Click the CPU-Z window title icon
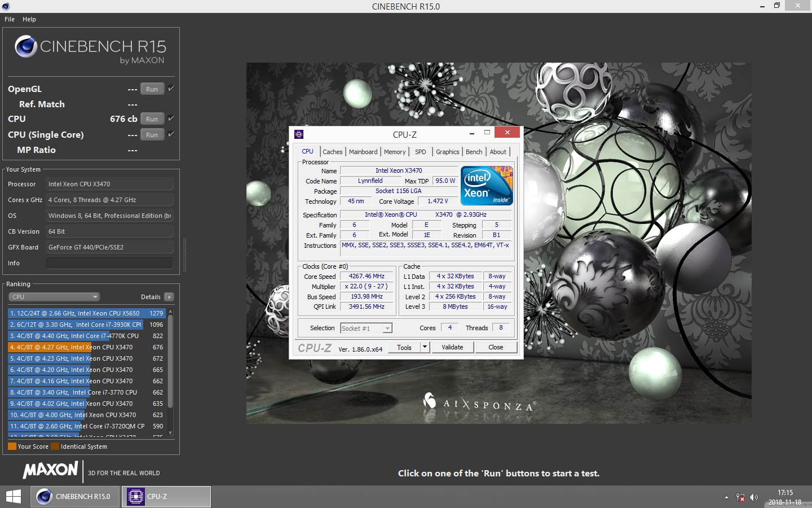 pos(299,134)
